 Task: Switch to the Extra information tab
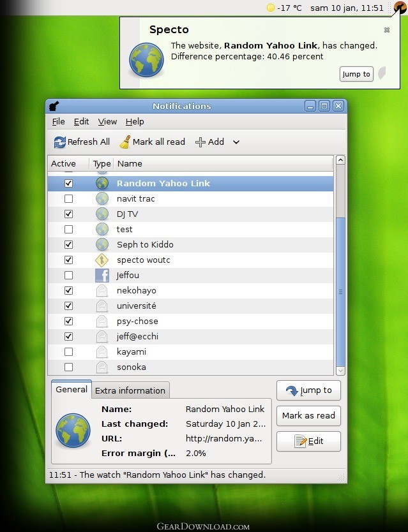pos(130,390)
